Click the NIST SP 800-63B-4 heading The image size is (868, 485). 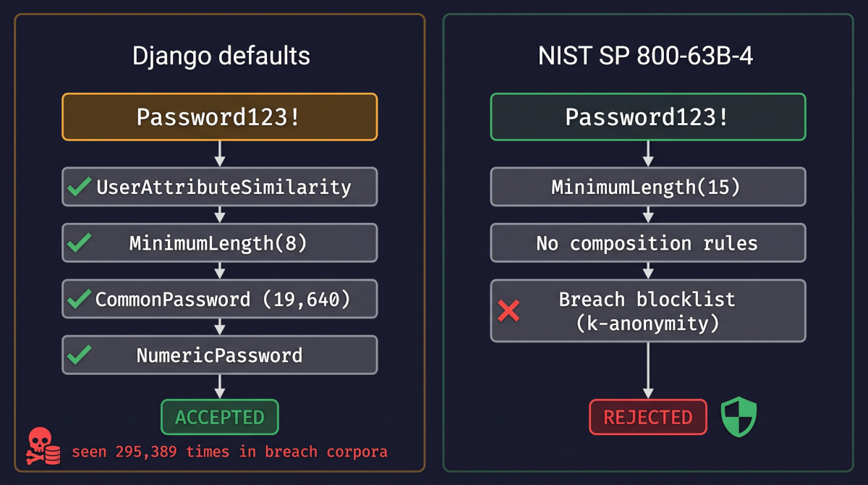point(646,56)
